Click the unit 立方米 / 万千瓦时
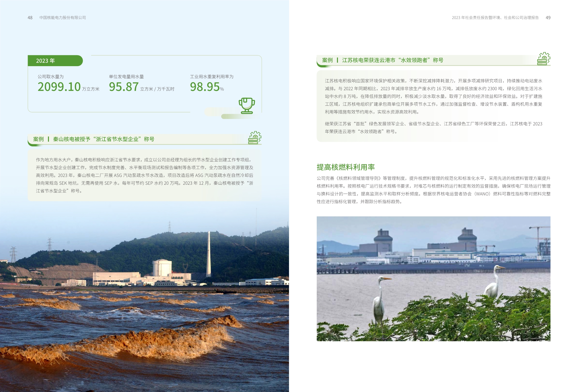Image resolution: width=578 pixels, height=392 pixels. click(x=157, y=89)
